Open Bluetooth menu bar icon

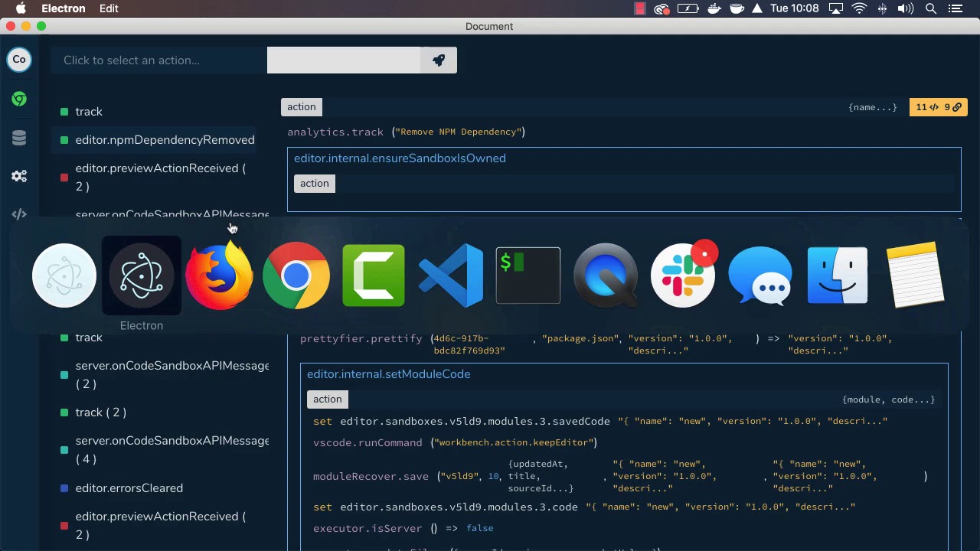pos(882,8)
